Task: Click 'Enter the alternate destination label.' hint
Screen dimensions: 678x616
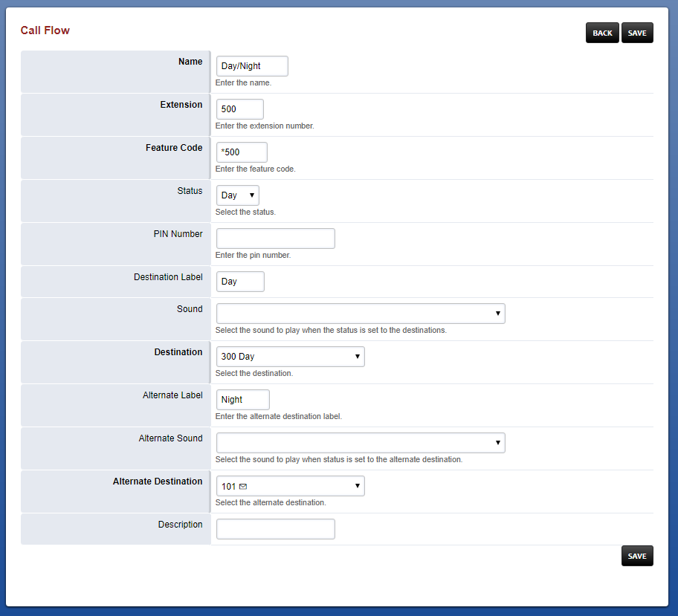Action: [x=279, y=416]
